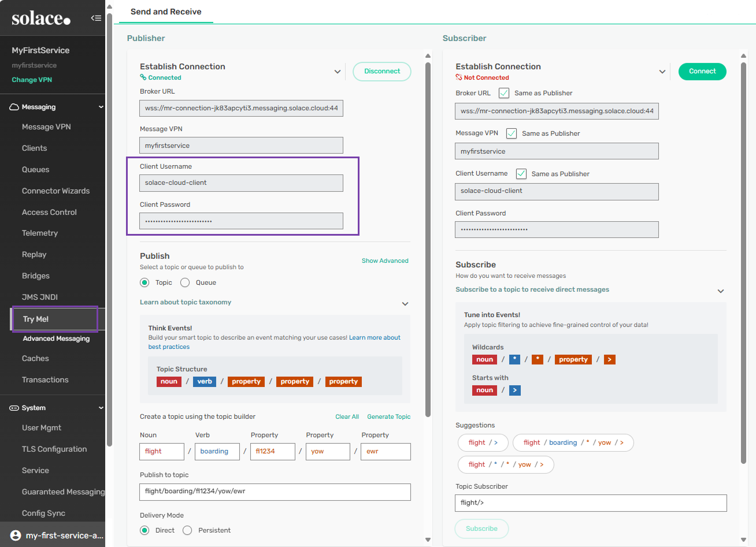Click the user account avatar icon
The image size is (756, 547).
pos(16,535)
